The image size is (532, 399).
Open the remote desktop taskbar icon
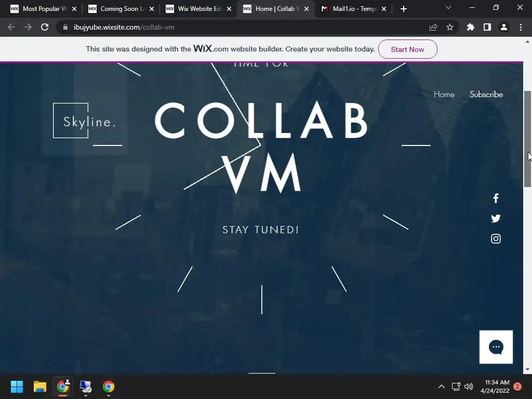pos(86,387)
